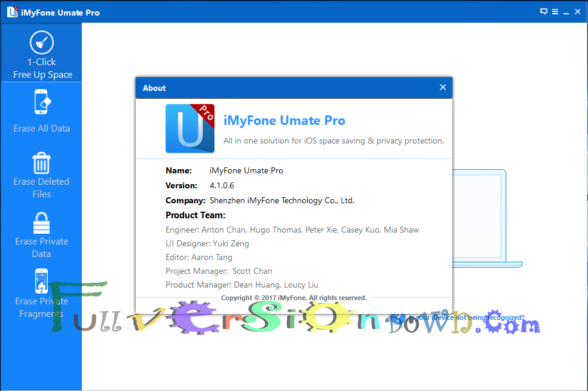Click the iMyFone logo in title bar

coord(12,12)
